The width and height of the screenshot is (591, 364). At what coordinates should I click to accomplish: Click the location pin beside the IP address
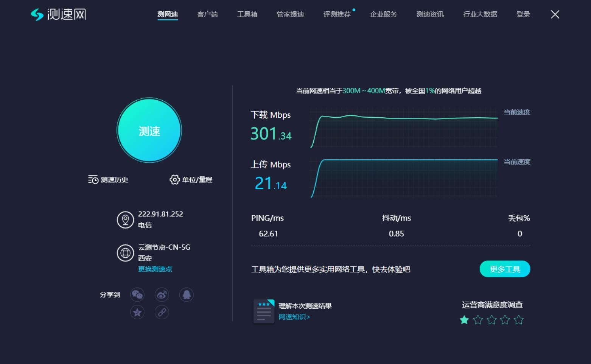(x=125, y=219)
